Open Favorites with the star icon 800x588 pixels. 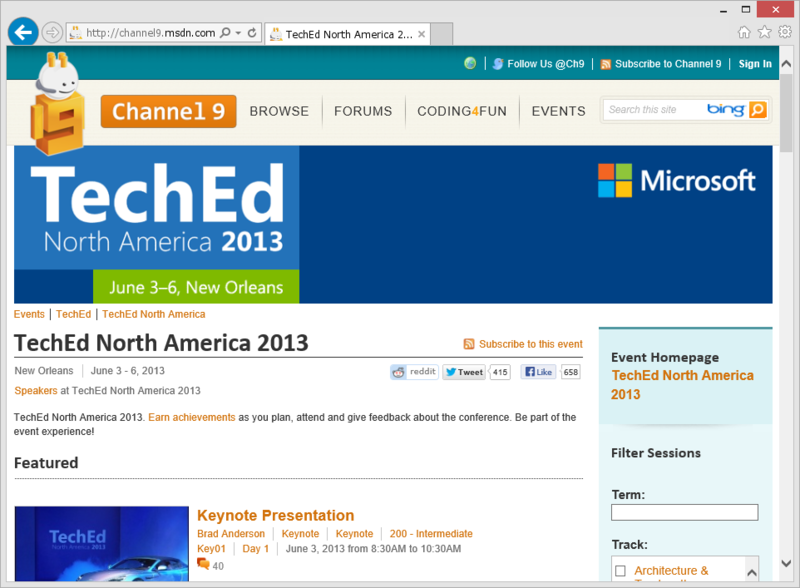pyautogui.click(x=764, y=32)
